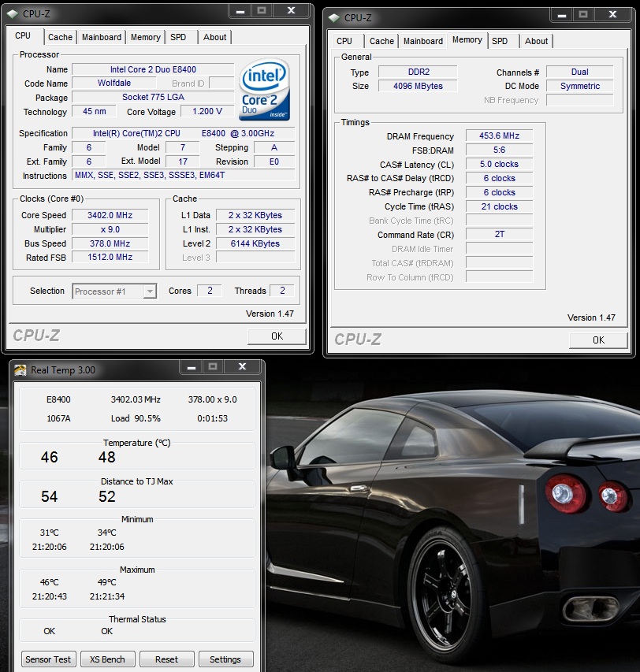Click the Multiplier value x 9.0
The width and height of the screenshot is (640, 672).
coord(110,229)
